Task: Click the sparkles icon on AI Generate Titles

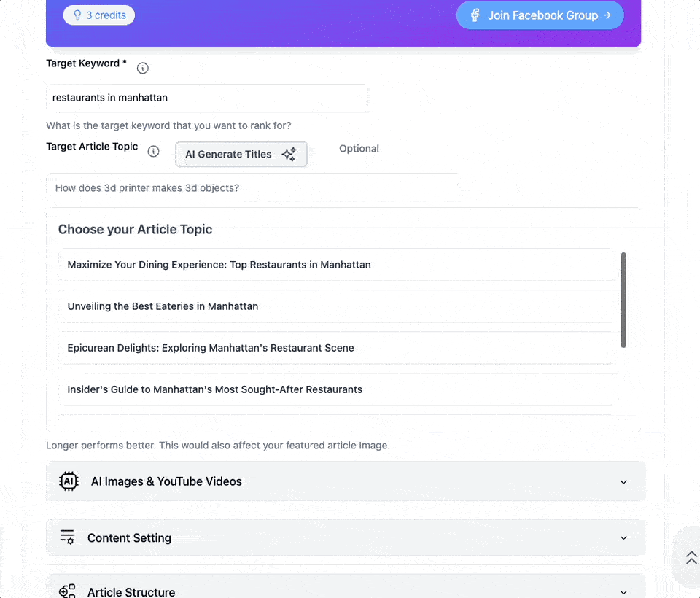Action: pos(289,154)
